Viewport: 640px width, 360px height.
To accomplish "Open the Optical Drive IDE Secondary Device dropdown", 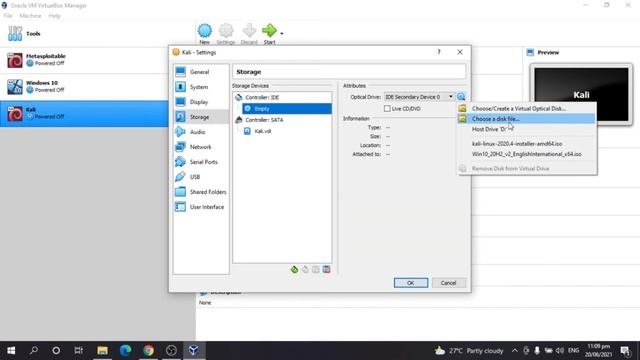I will (x=419, y=97).
